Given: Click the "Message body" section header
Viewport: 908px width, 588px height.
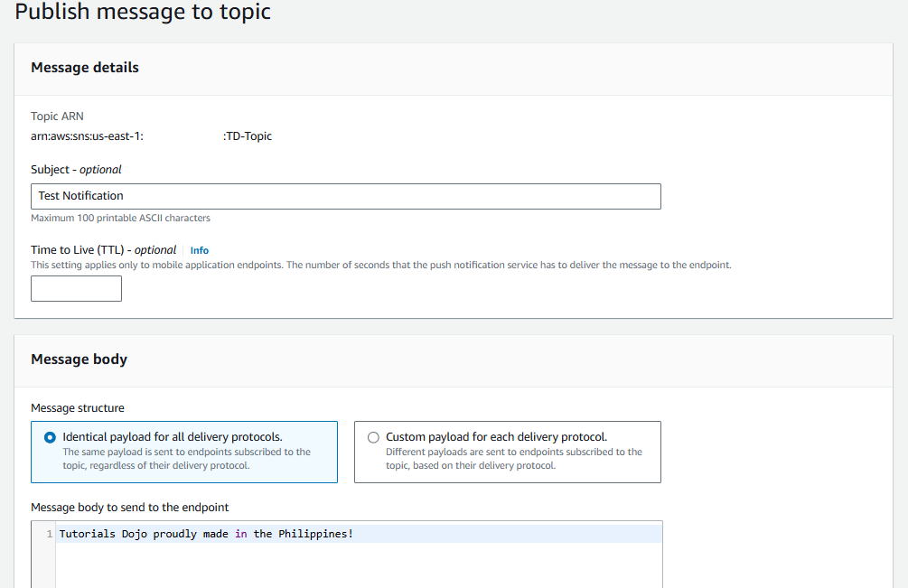Looking at the screenshot, I should click(77, 359).
